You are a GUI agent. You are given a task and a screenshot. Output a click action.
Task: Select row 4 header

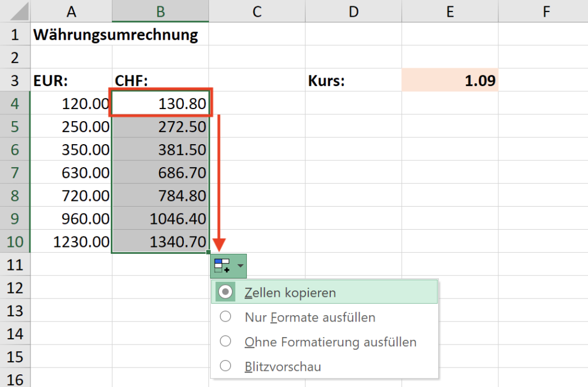(x=15, y=104)
